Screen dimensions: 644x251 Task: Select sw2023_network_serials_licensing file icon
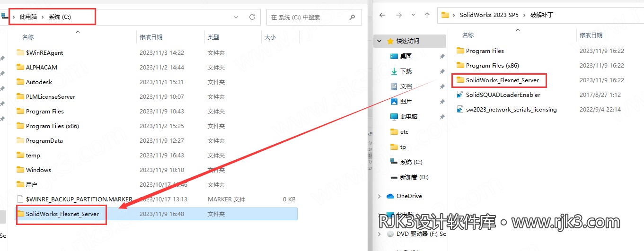coord(460,109)
